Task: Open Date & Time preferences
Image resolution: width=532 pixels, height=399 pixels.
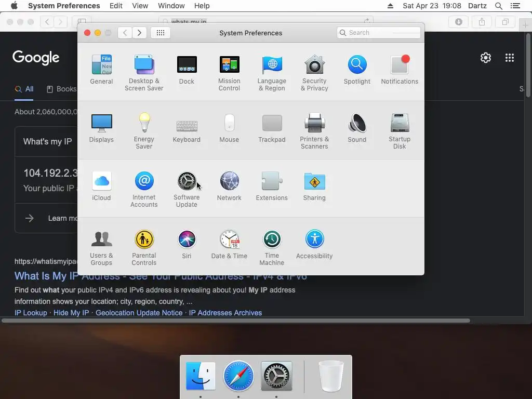Action: pos(229,244)
